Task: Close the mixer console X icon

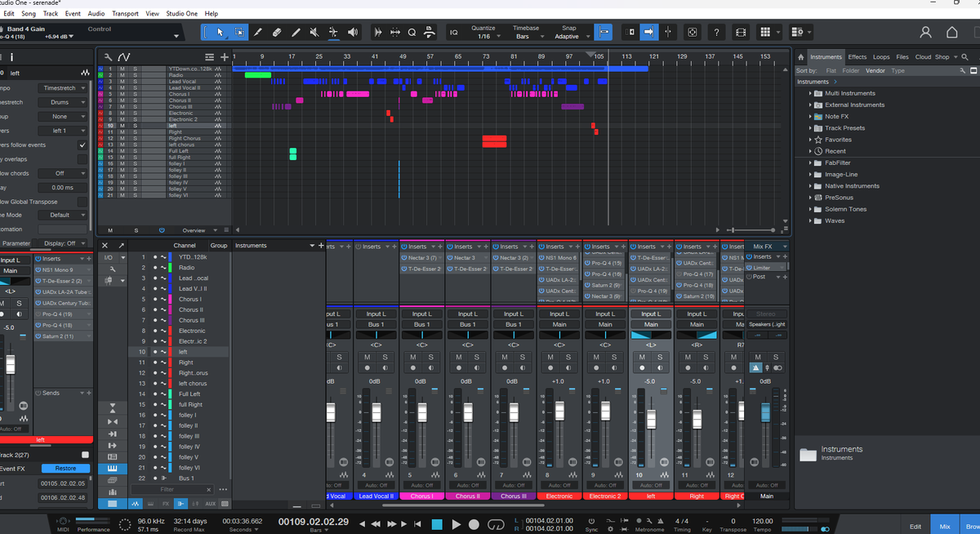Action: click(x=105, y=245)
